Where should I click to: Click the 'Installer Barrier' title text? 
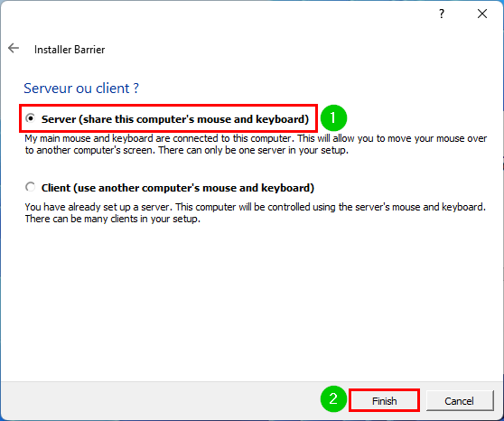(x=70, y=50)
